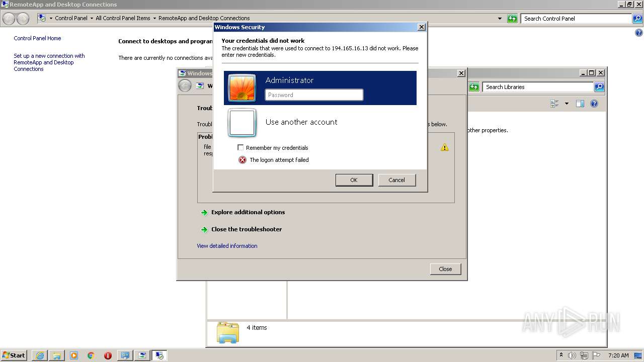Launch Internet Explorer from taskbar
644x362 pixels.
[40, 355]
